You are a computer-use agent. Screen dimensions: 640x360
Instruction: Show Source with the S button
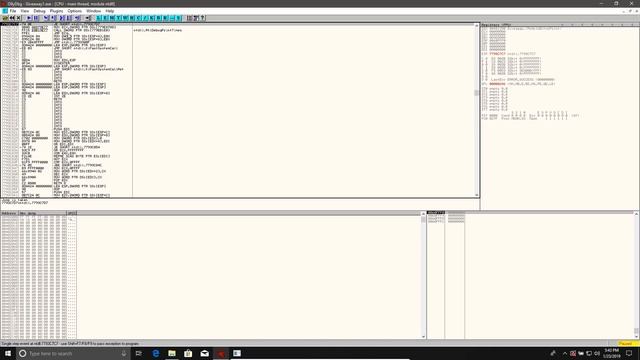(x=178, y=18)
